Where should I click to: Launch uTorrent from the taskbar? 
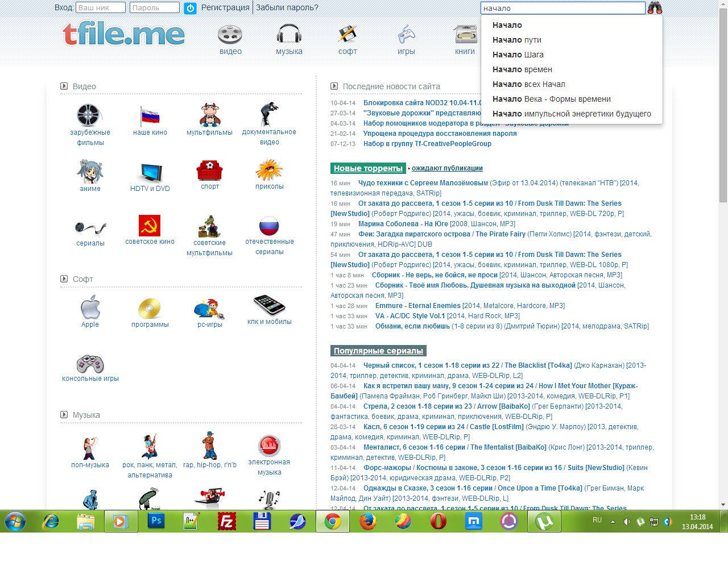coord(544,521)
